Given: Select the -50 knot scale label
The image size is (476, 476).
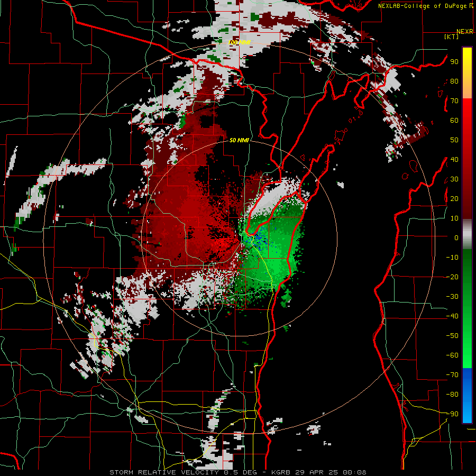Looking at the screenshot, I should 452,336.
